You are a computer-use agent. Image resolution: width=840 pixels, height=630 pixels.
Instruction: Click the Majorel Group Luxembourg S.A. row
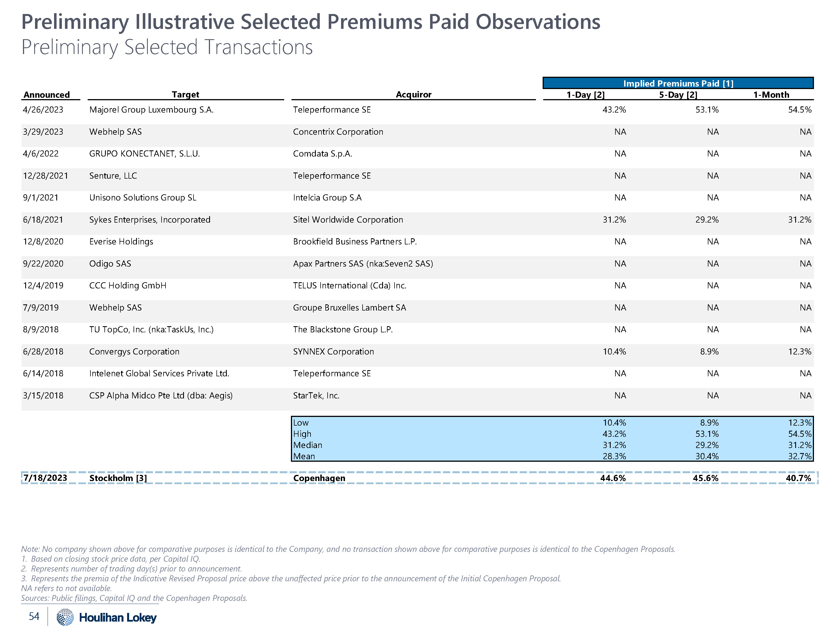coord(151,110)
